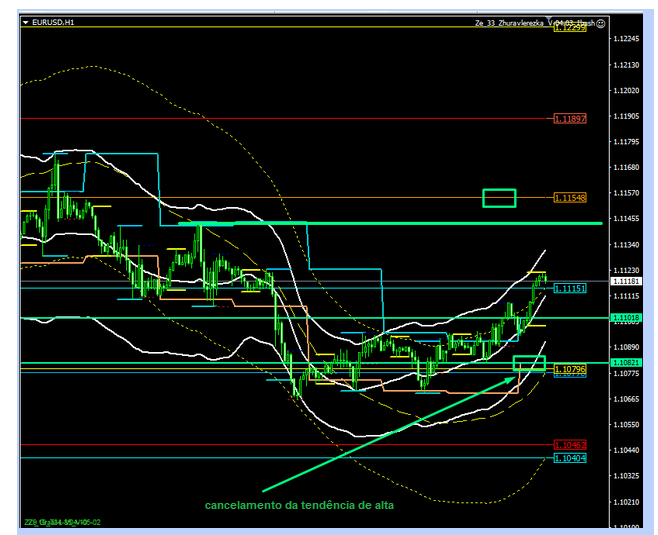
Task: Select the yellow 1.12293 price label
Action: click(x=569, y=28)
